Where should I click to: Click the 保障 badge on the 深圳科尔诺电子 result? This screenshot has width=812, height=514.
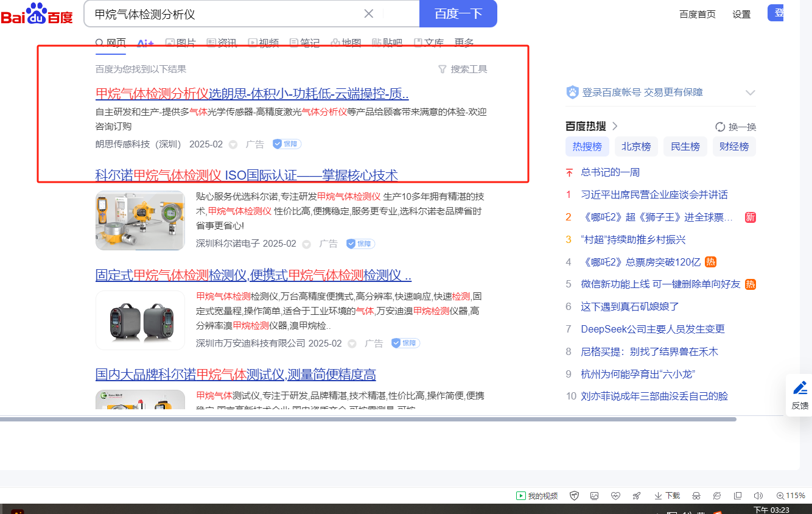click(360, 244)
